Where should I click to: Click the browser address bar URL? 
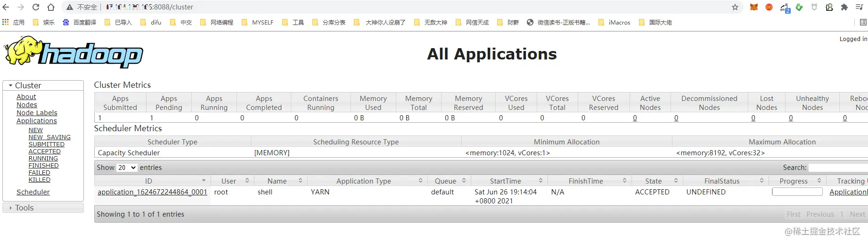click(149, 7)
